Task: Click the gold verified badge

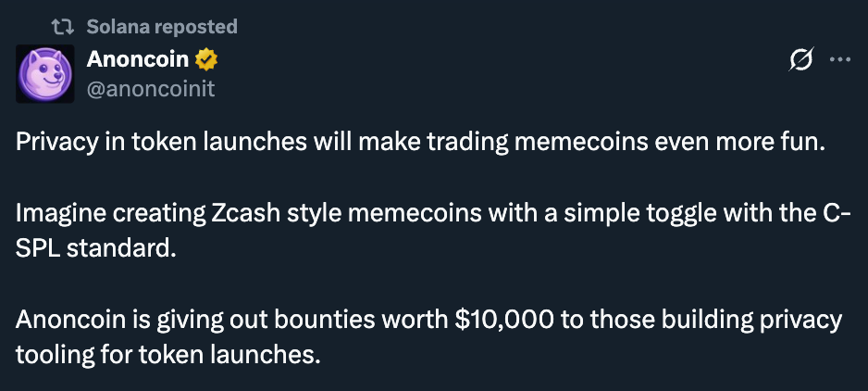Action: (206, 61)
